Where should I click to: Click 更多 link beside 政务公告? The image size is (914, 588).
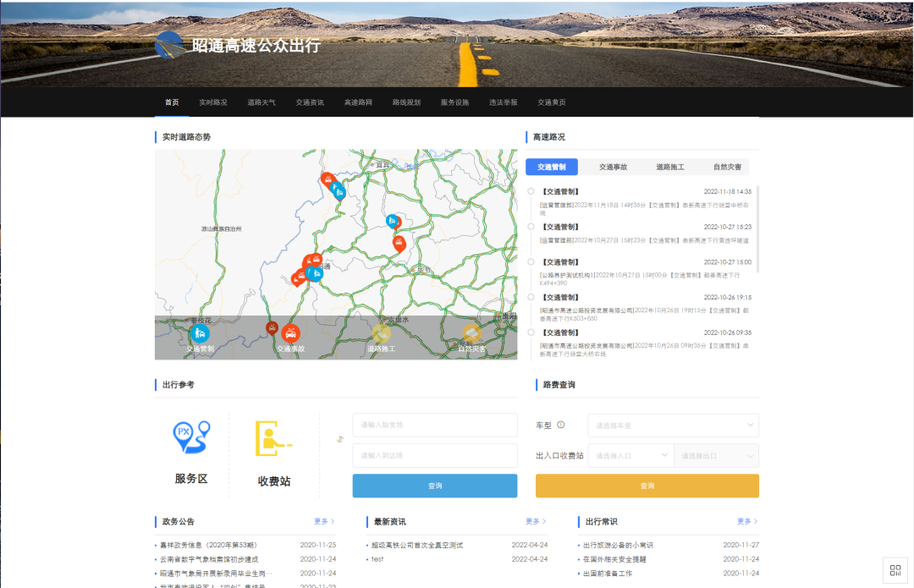324,521
